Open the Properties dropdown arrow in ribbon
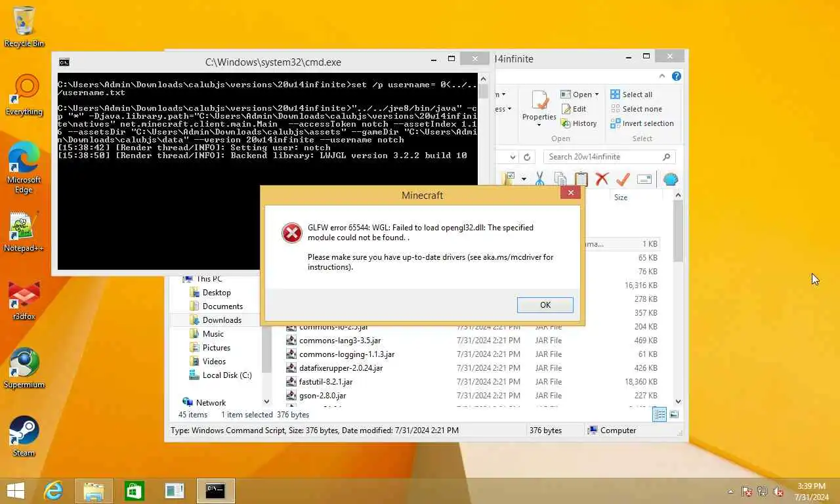The height and width of the screenshot is (504, 840). pyautogui.click(x=539, y=125)
